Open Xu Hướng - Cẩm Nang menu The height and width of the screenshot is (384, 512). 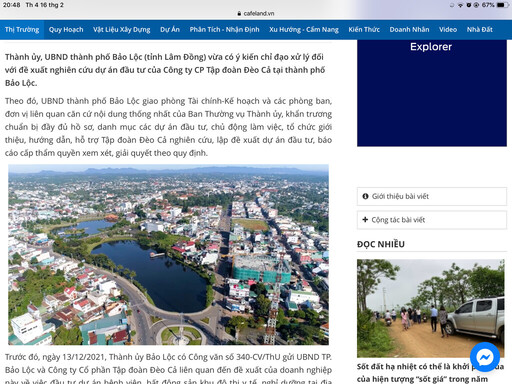coord(304,30)
